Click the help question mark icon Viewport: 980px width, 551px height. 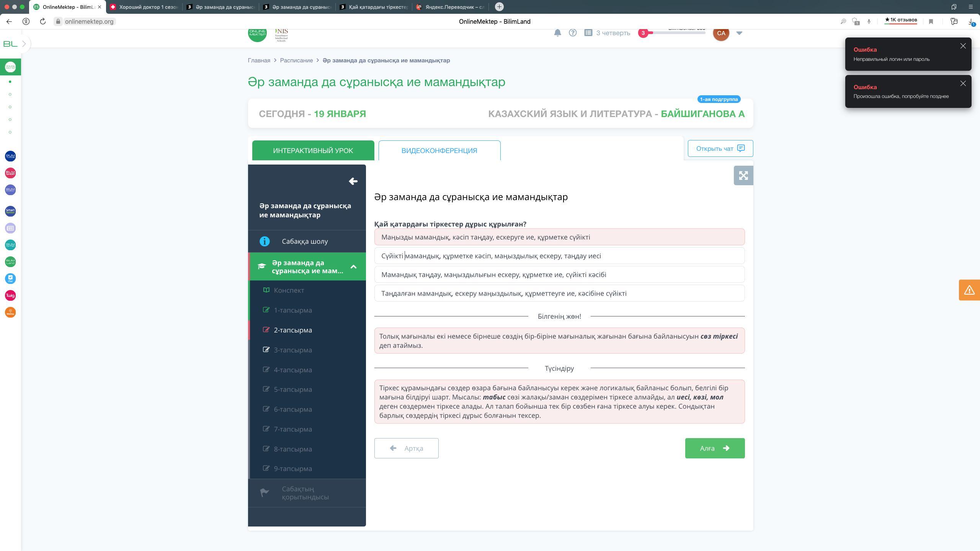pos(573,33)
